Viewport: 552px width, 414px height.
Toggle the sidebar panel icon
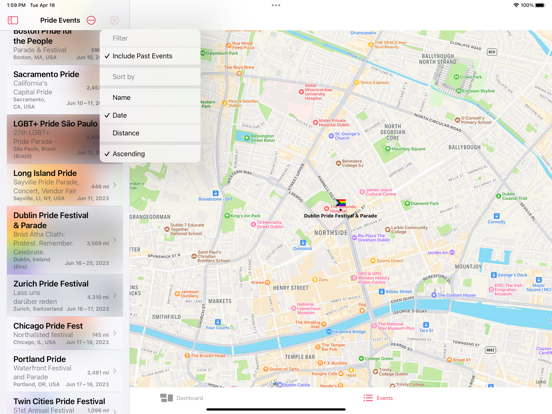click(x=13, y=20)
